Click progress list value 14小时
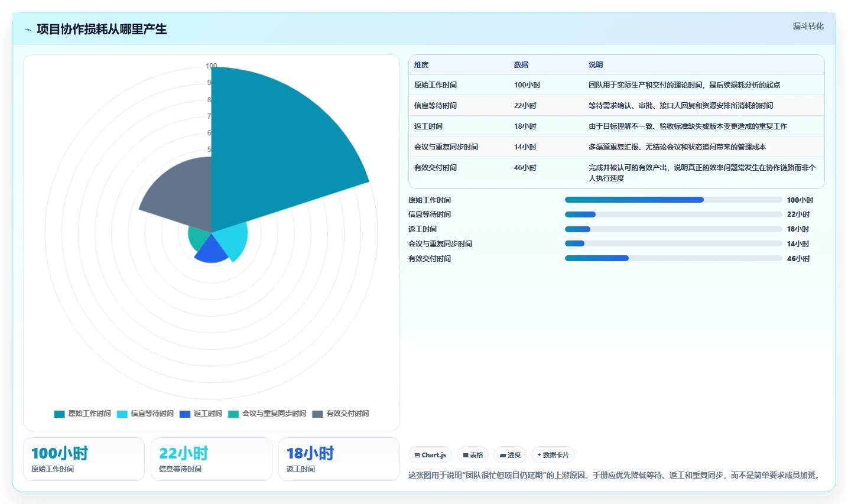 tap(798, 244)
